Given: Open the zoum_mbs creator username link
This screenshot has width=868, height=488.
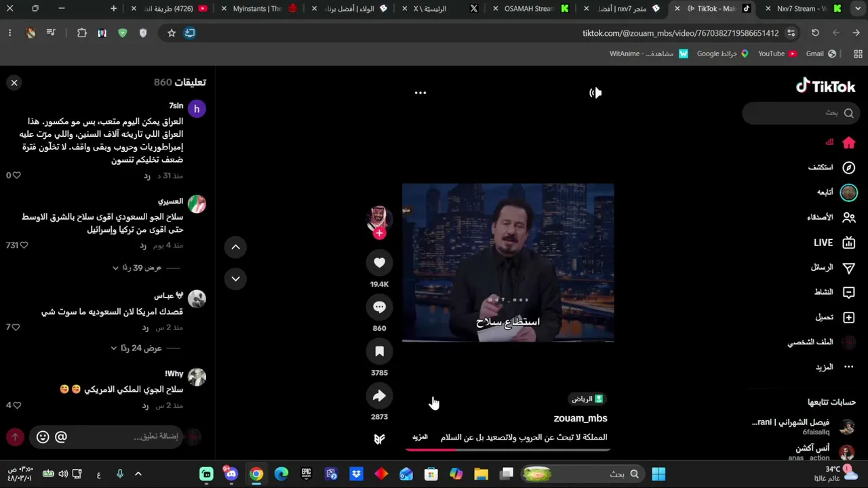Looking at the screenshot, I should tap(580, 419).
